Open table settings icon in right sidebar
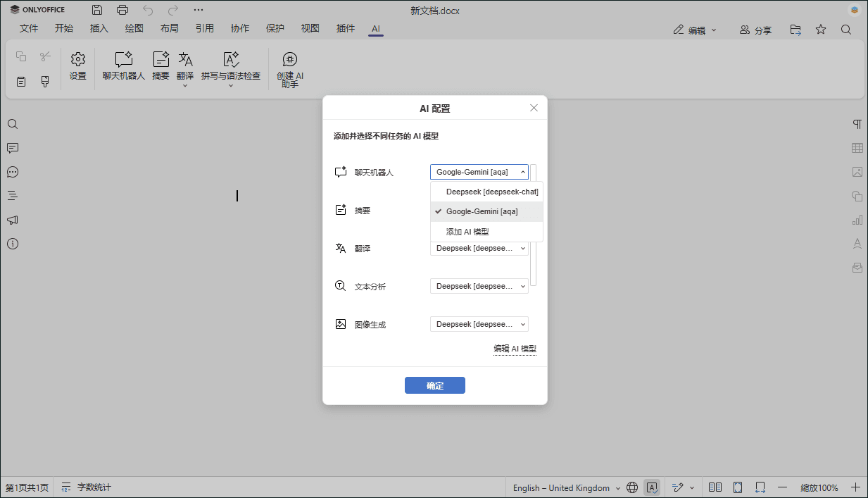This screenshot has width=868, height=498. 857,148
